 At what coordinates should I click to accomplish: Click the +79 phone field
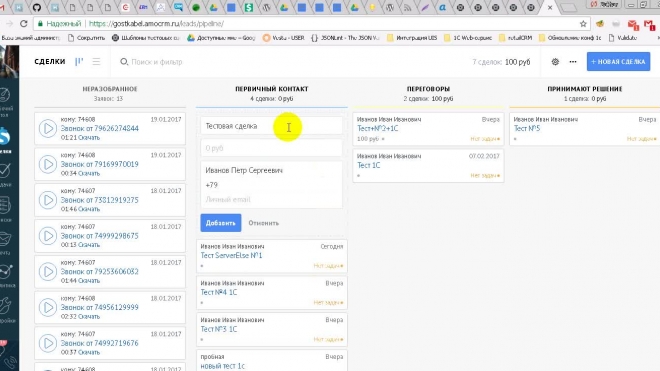pos(271,185)
